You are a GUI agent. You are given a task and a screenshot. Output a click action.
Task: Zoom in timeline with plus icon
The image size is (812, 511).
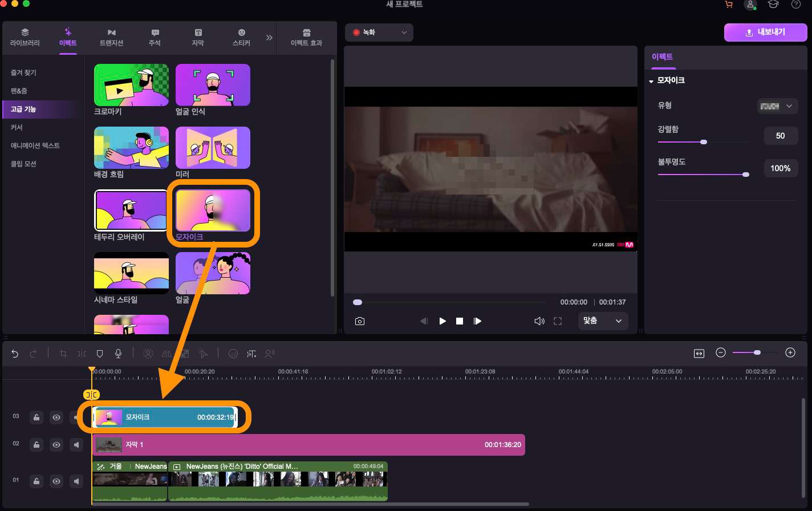[790, 353]
